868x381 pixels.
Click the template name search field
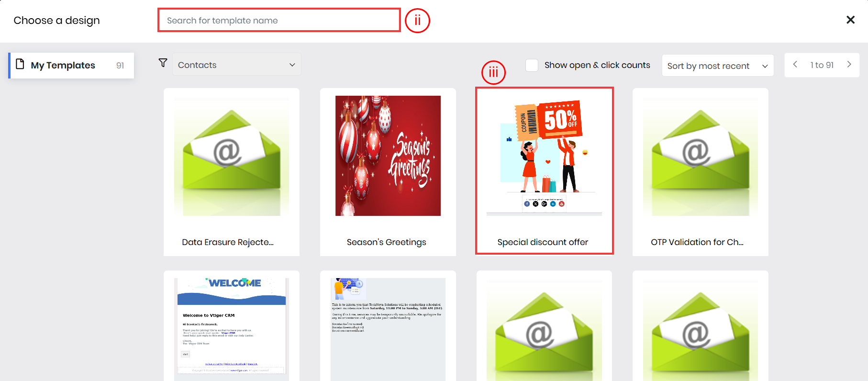(x=279, y=21)
